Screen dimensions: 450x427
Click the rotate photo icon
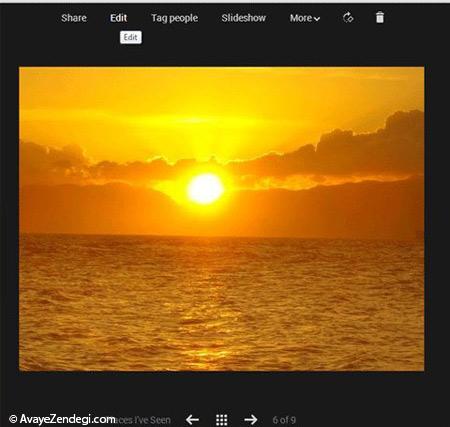pos(348,17)
